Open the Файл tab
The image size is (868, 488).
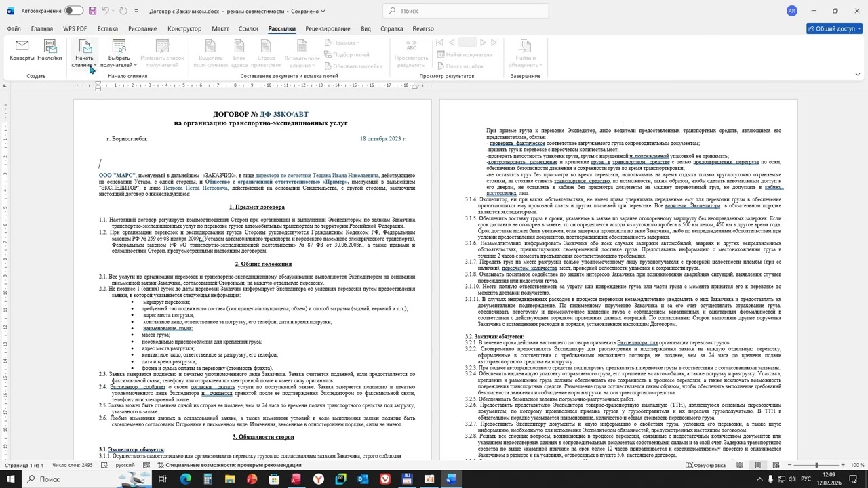[x=14, y=29]
